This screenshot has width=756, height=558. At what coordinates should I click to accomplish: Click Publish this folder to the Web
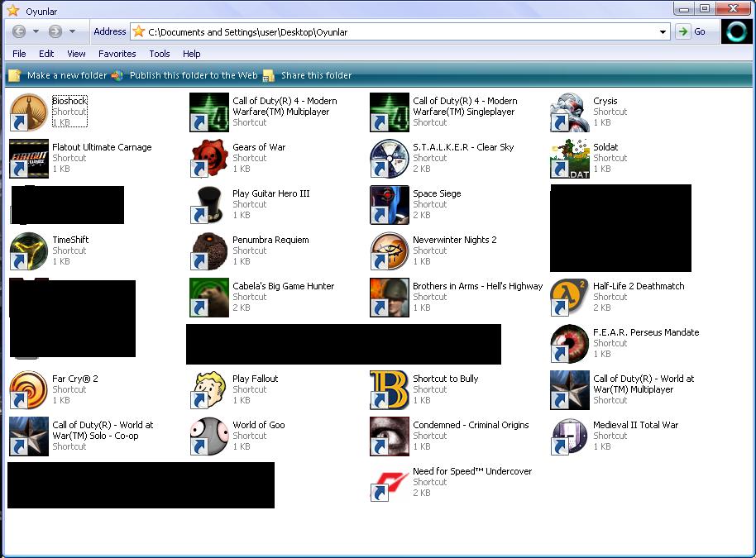tap(185, 76)
